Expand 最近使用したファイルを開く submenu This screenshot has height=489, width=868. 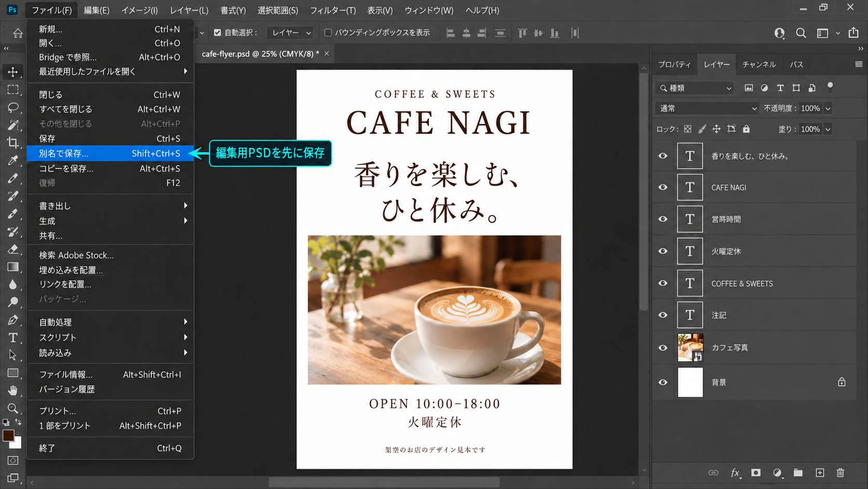tap(110, 71)
